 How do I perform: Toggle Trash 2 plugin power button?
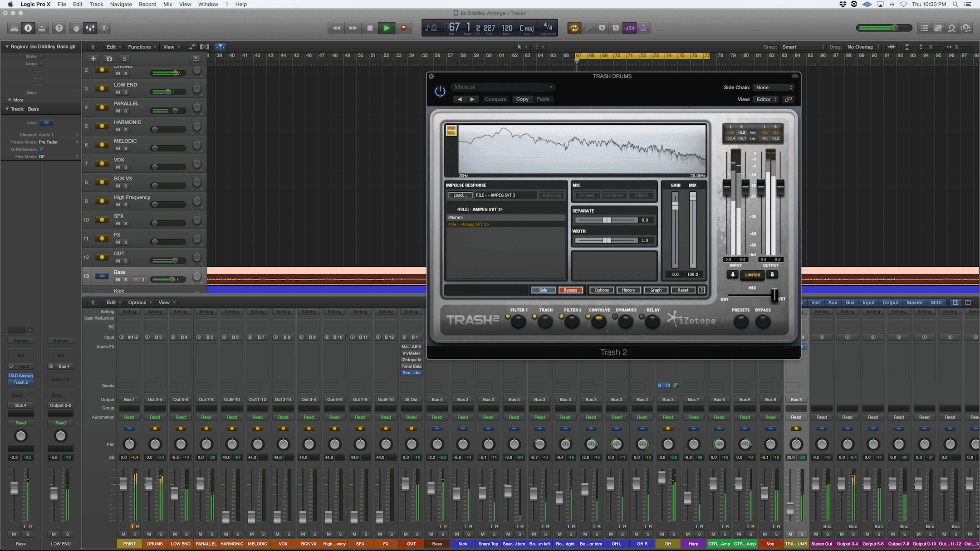440,91
